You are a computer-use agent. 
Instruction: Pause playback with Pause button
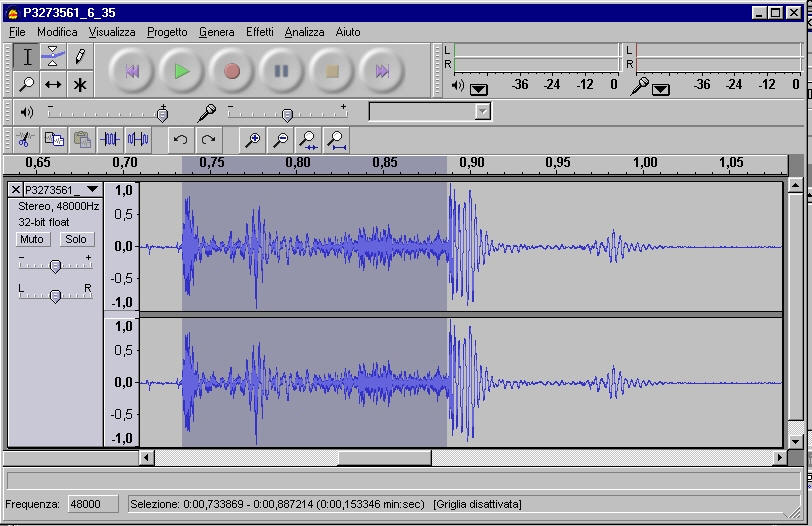[281, 71]
